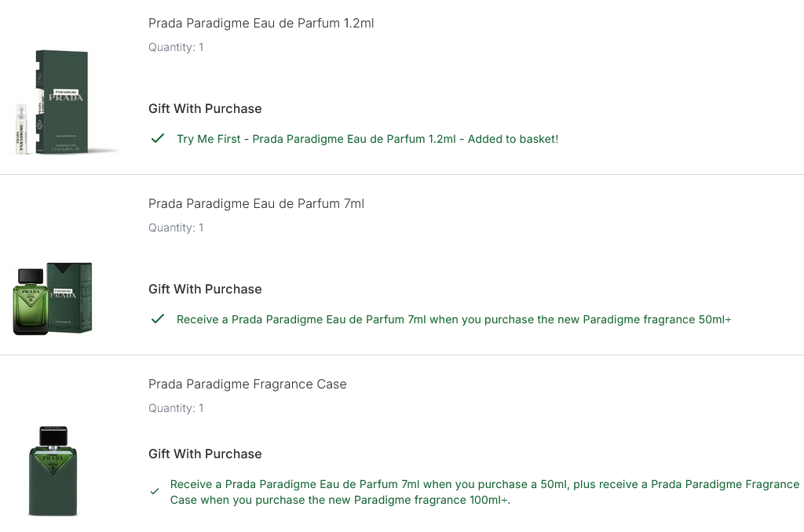This screenshot has height=532, width=804.
Task: Open Prada Paradigme Eau de Parfum 1.2ml title
Action: point(261,24)
